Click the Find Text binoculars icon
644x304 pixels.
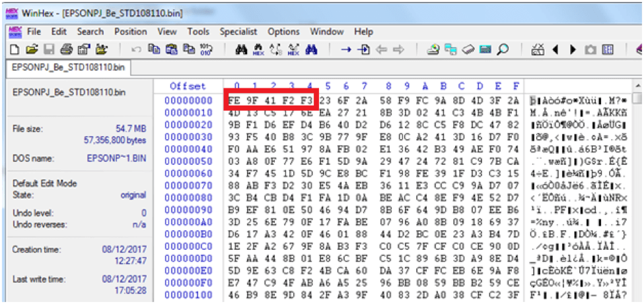(242, 50)
